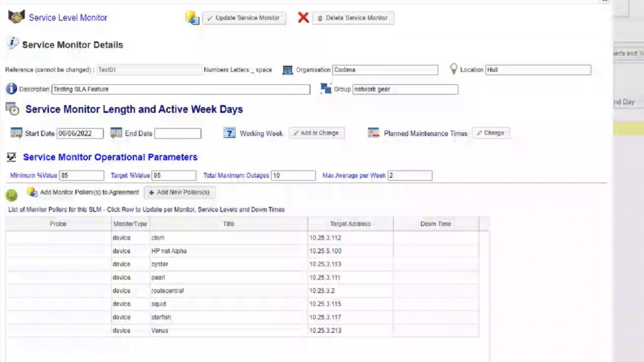Click Delete Service Monitor button
The width and height of the screenshot is (644, 362).
tap(353, 18)
